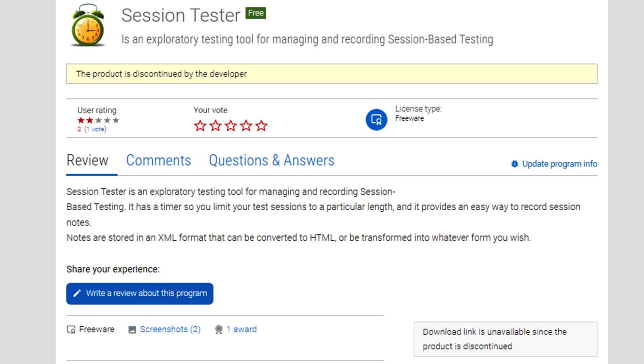Click the two-star user rating display
The image size is (644, 364).
coord(98,120)
